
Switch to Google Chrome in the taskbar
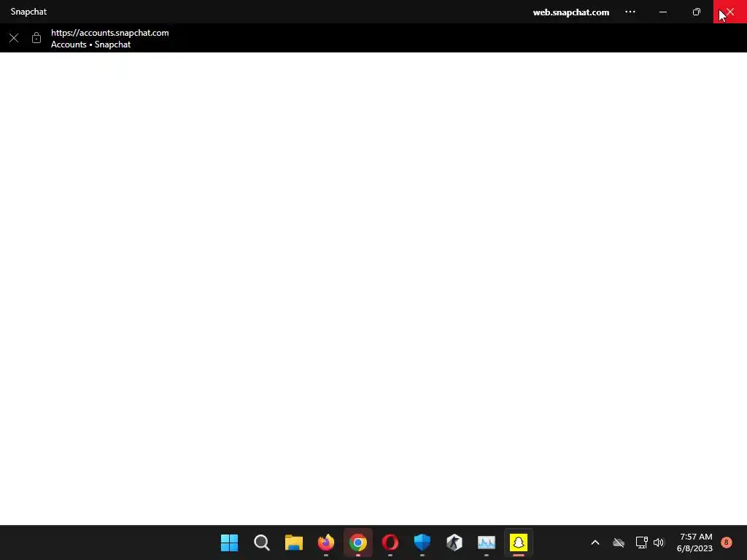(x=357, y=542)
